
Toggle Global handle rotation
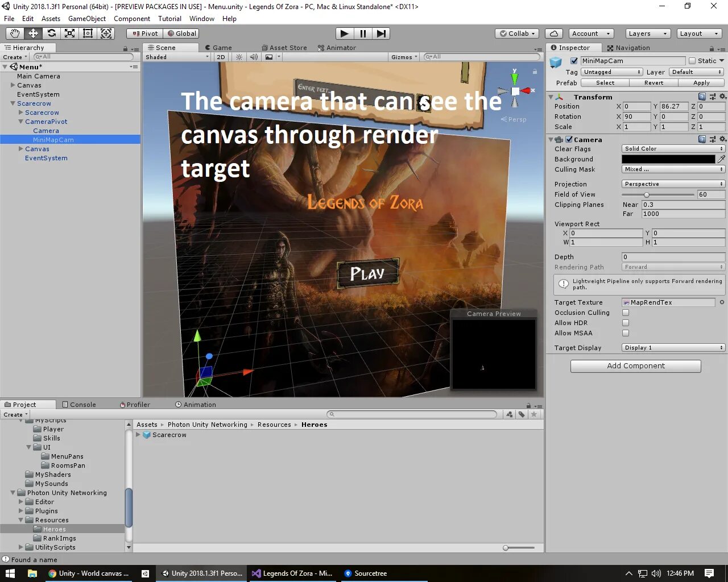(x=182, y=34)
